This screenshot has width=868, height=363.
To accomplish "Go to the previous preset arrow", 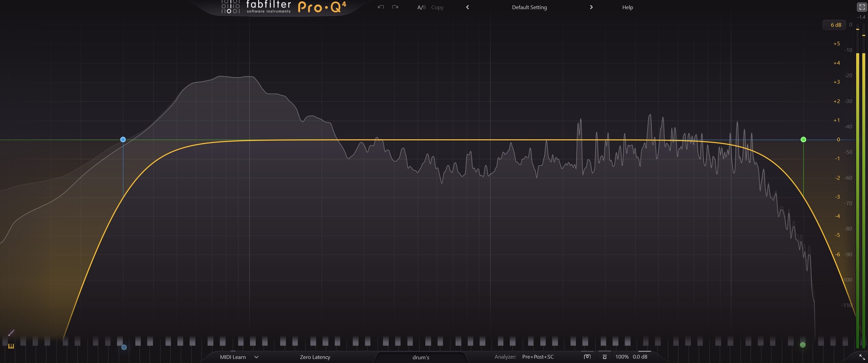I will coord(467,7).
